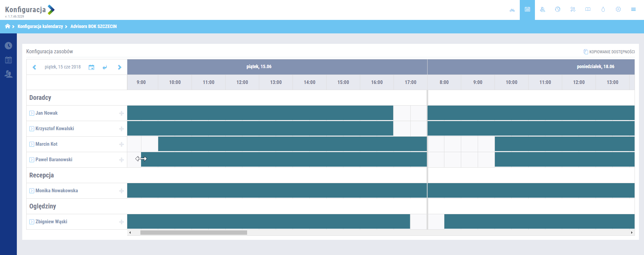Open settings via the gear icon
The height and width of the screenshot is (255, 644).
618,9
